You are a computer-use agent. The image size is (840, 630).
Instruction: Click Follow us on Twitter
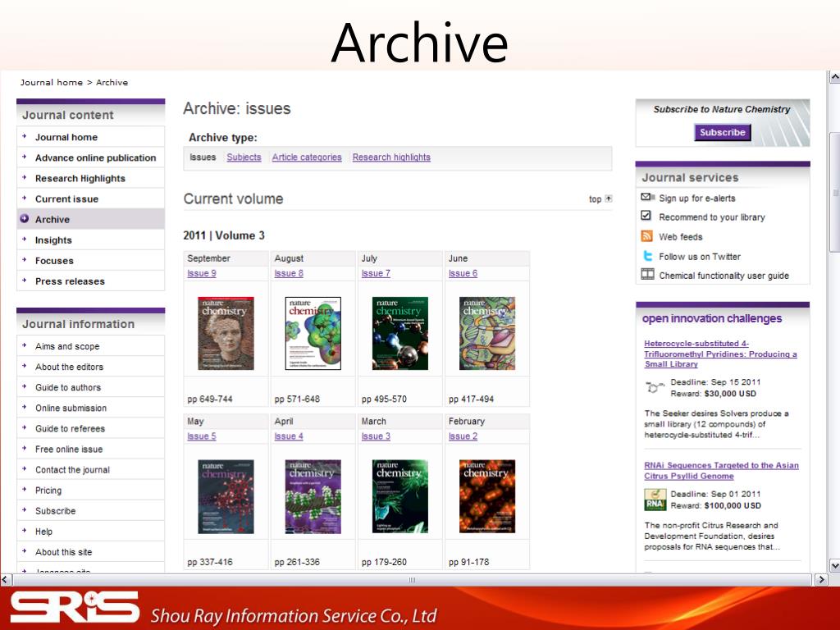700,257
